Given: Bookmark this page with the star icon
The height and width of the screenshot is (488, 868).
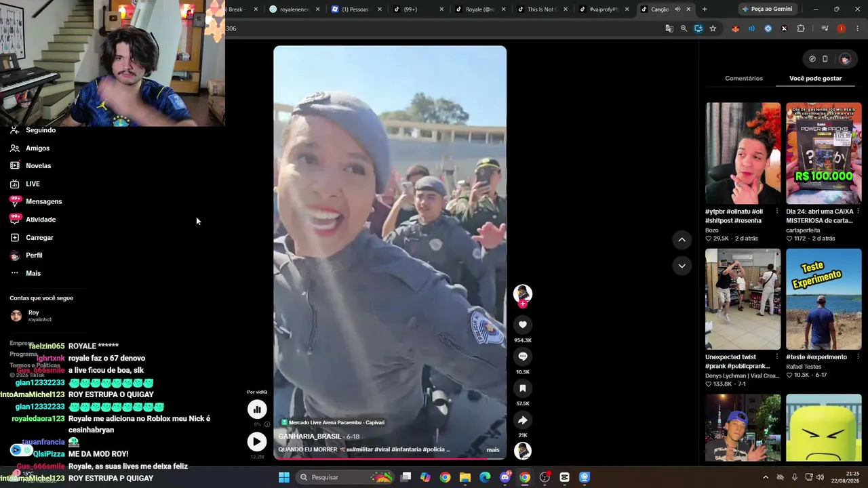Looking at the screenshot, I should click(713, 28).
